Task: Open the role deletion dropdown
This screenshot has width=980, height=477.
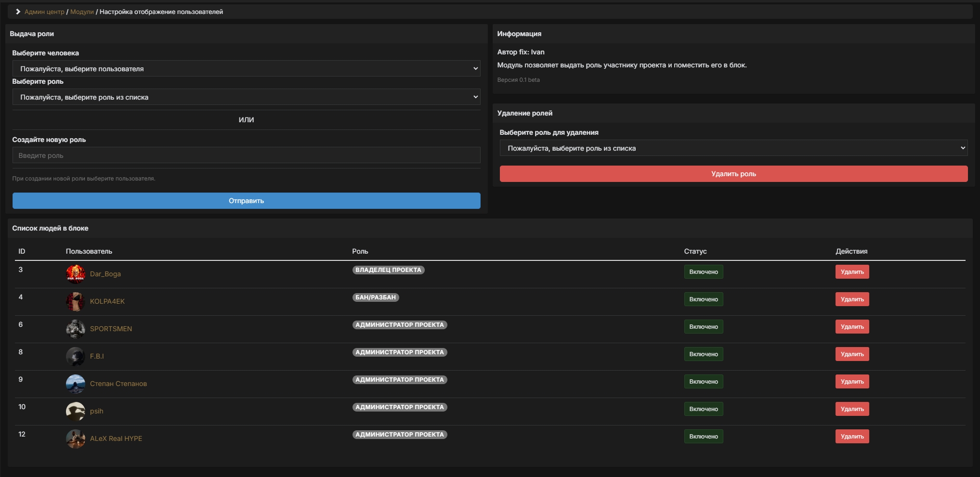Action: 733,148
